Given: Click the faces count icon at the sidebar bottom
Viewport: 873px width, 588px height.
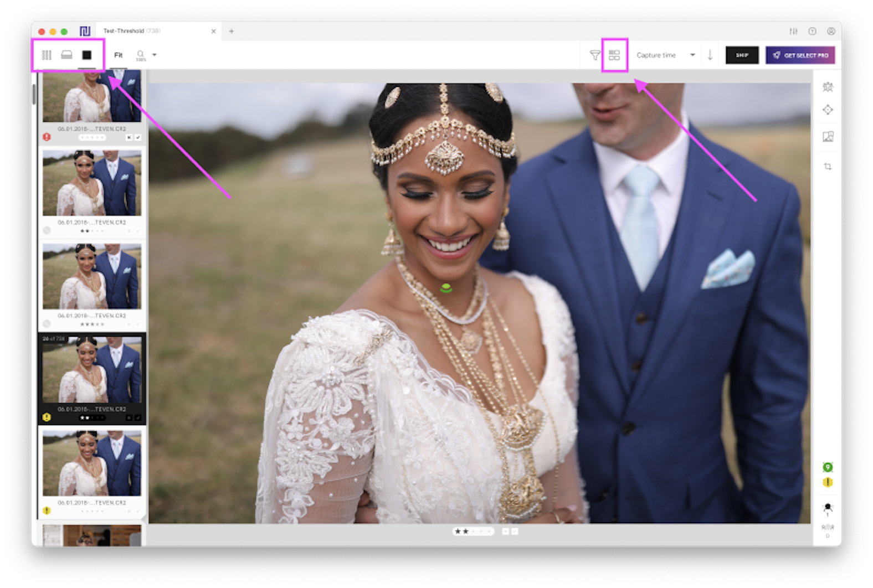Looking at the screenshot, I should click(828, 530).
